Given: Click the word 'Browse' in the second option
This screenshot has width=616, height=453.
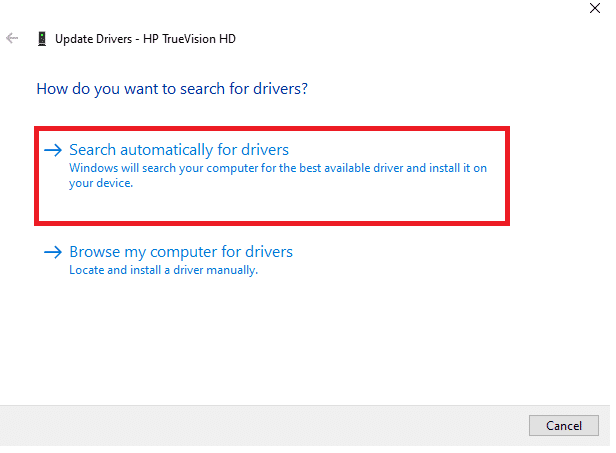Looking at the screenshot, I should 94,252.
